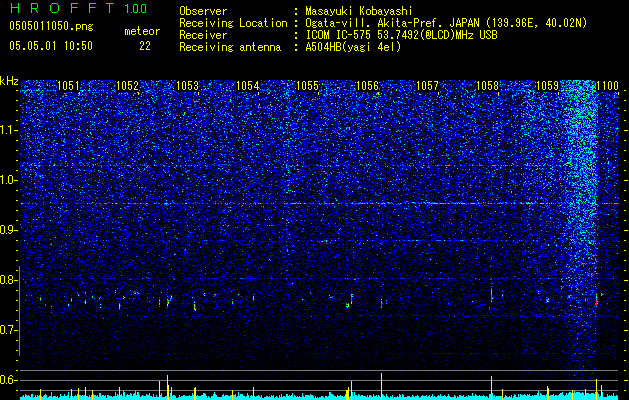Click the observer name Masayuki Kobayashi
The width and height of the screenshot is (629, 400).
359,11
